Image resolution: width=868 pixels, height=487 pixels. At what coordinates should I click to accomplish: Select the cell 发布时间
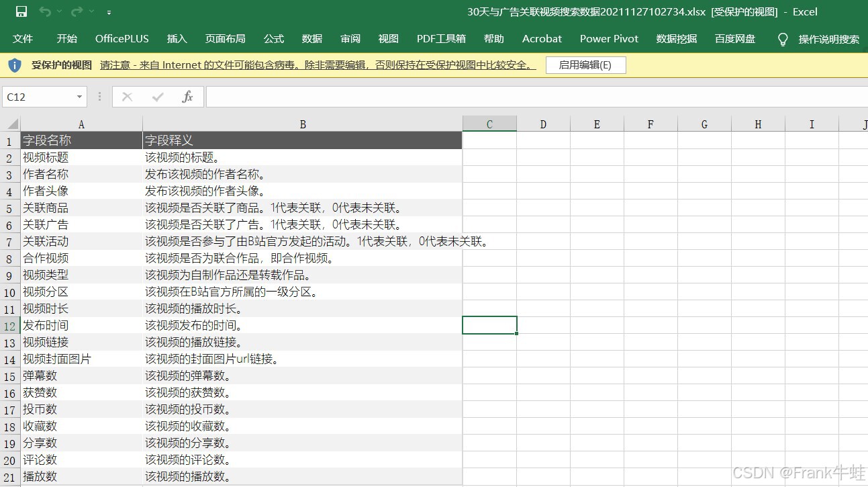point(81,325)
